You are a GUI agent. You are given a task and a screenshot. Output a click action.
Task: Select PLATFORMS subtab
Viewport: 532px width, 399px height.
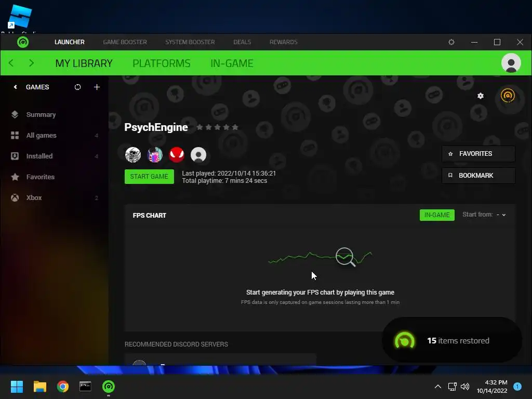[x=162, y=63]
